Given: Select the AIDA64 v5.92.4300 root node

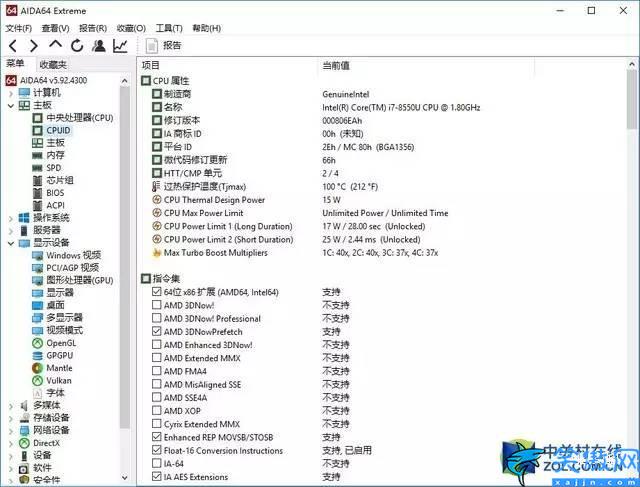Looking at the screenshot, I should click(x=53, y=80).
